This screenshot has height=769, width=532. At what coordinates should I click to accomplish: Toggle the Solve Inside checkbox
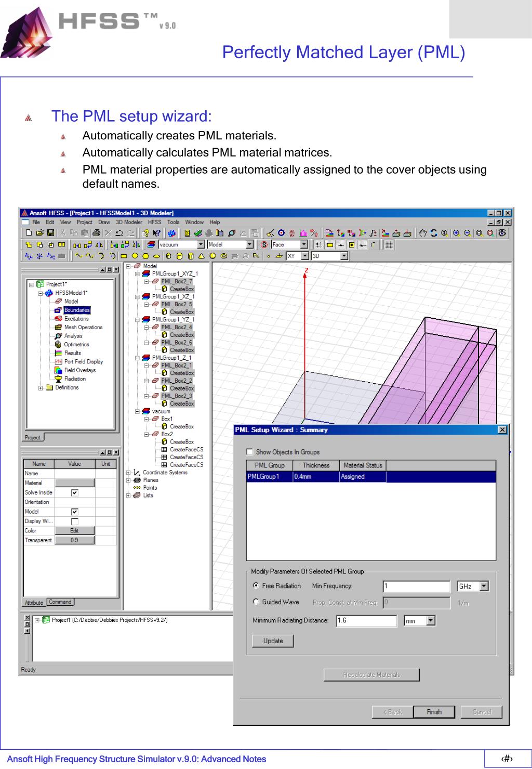point(75,492)
